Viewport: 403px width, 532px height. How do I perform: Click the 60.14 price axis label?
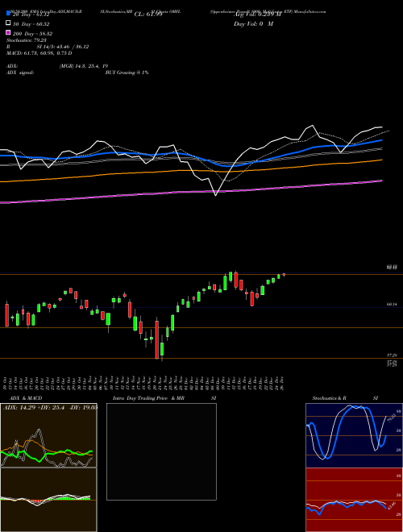point(392,305)
